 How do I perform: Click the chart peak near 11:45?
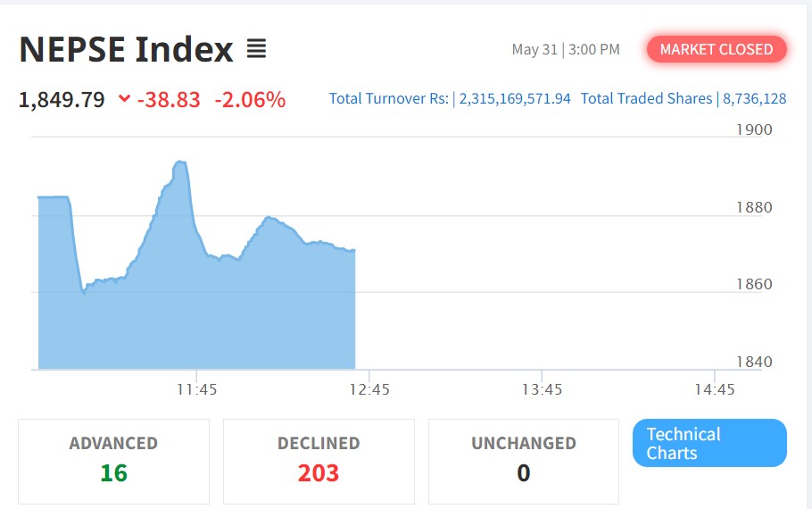click(180, 162)
